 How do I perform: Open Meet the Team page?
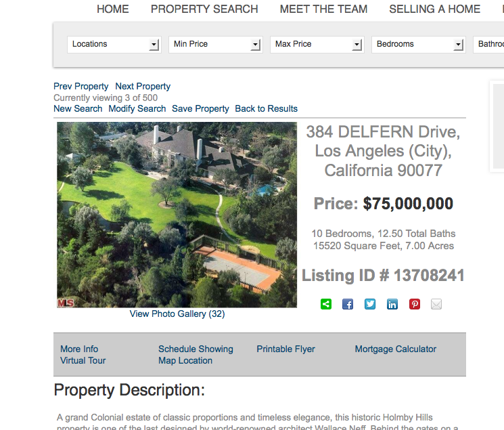tap(323, 9)
